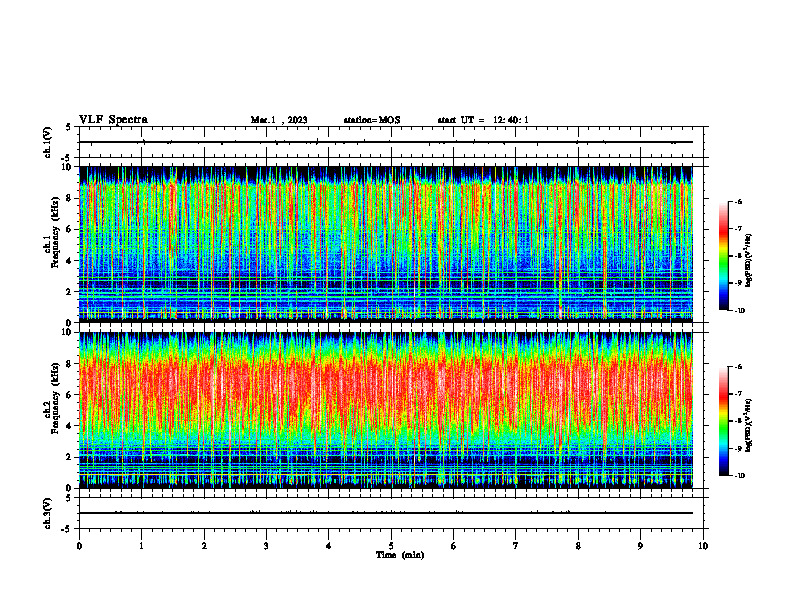Click time axis tick label '5'
Viewport: 792px width, 612px height.
[391, 546]
